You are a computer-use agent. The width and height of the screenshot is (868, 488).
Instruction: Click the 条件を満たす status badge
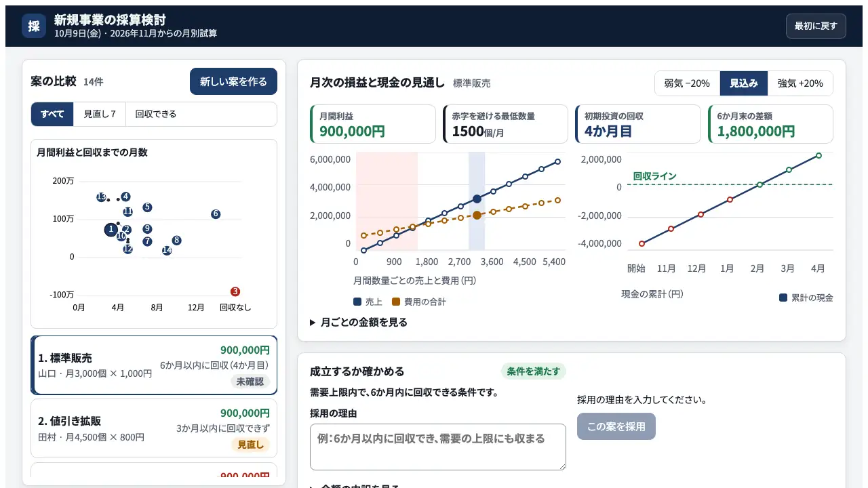pos(534,371)
